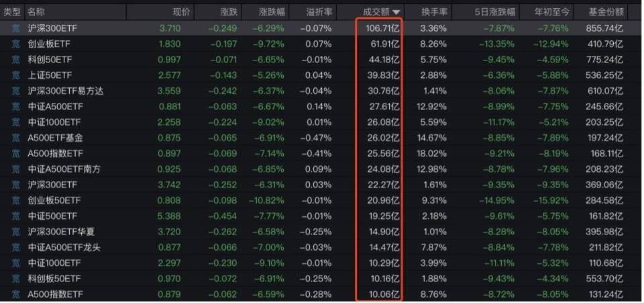Open the 沪深300ETF华夏 fund name
The width and height of the screenshot is (644, 303).
coord(58,230)
